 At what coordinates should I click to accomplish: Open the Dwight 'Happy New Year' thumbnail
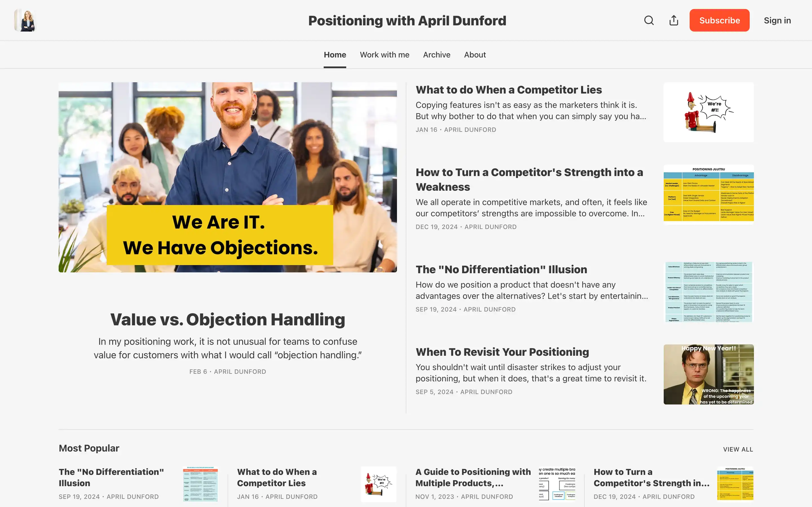(708, 374)
